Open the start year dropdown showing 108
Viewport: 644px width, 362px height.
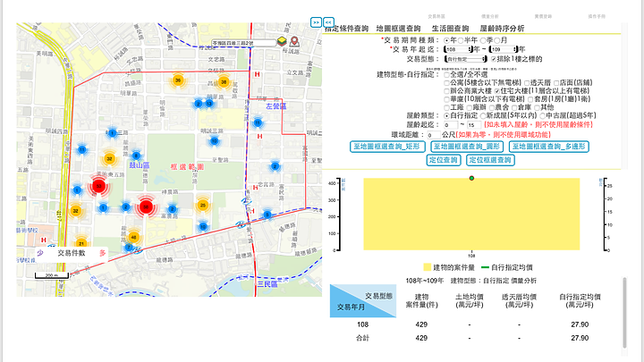(458, 49)
